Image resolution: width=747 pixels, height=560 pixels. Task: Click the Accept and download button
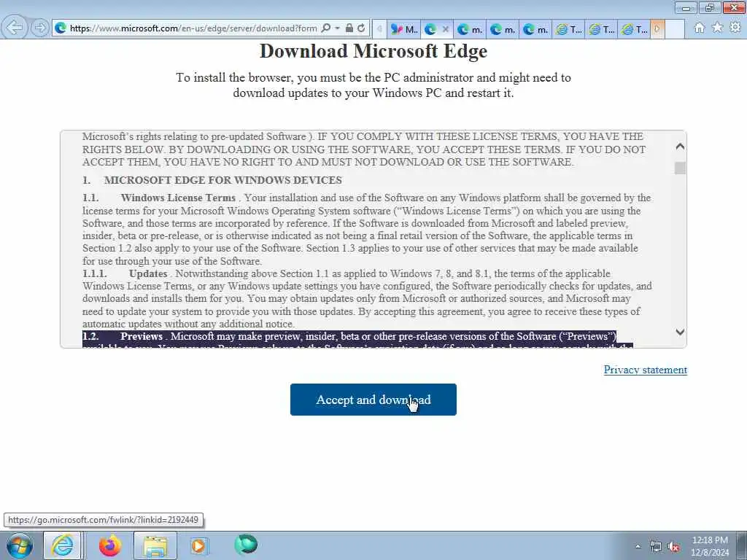coord(373,400)
